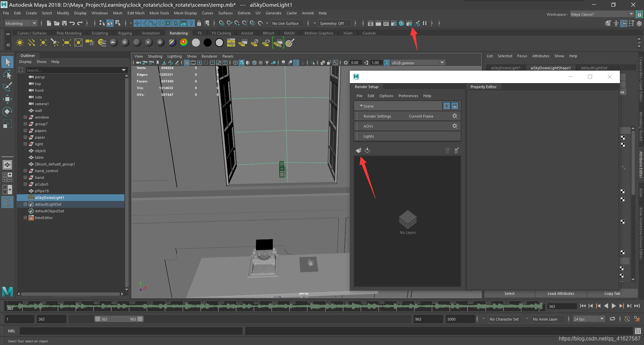
Task: Create an area light from the shelf
Action: coord(66,43)
